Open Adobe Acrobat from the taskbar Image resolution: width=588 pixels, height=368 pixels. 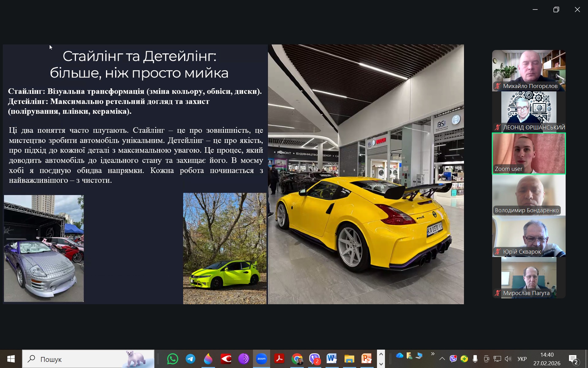[x=279, y=359]
